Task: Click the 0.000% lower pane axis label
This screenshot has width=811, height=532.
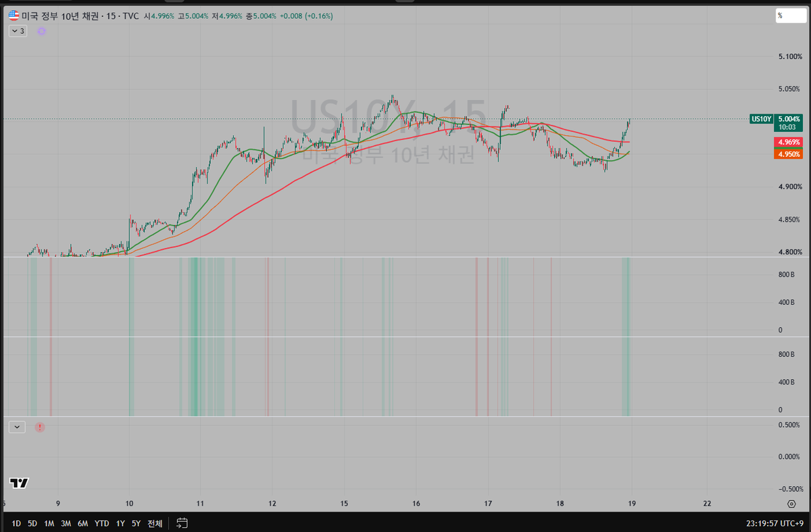Action: click(x=789, y=457)
